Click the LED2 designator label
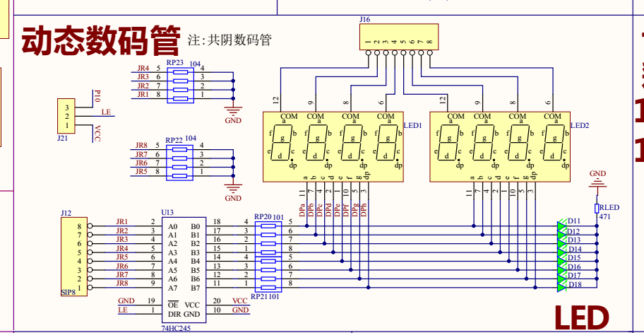 pyautogui.click(x=580, y=125)
